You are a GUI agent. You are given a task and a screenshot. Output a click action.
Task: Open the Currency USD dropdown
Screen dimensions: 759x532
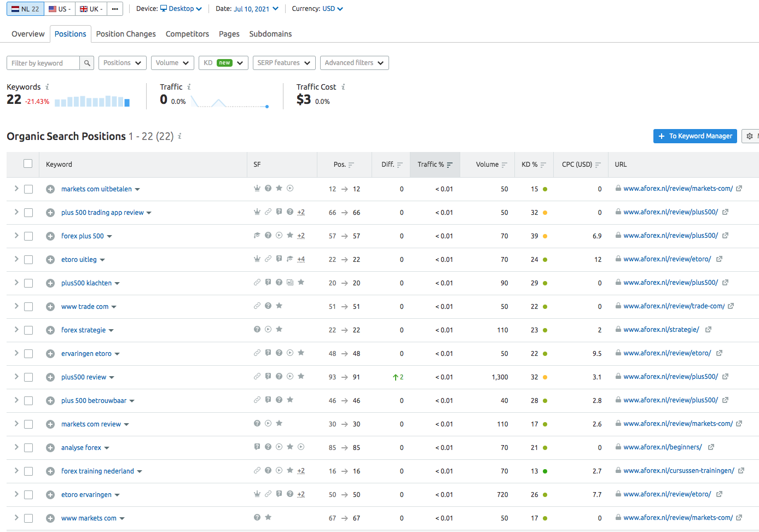[x=333, y=9]
